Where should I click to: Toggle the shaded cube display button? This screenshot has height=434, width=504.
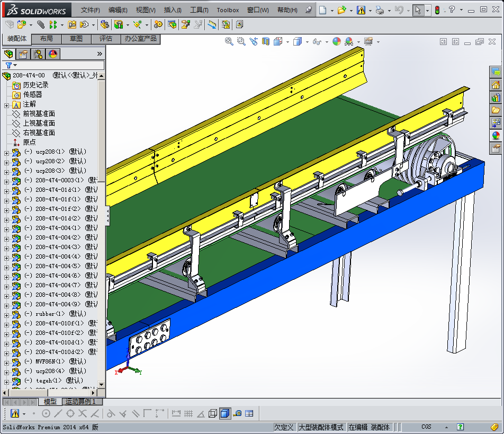point(224,413)
